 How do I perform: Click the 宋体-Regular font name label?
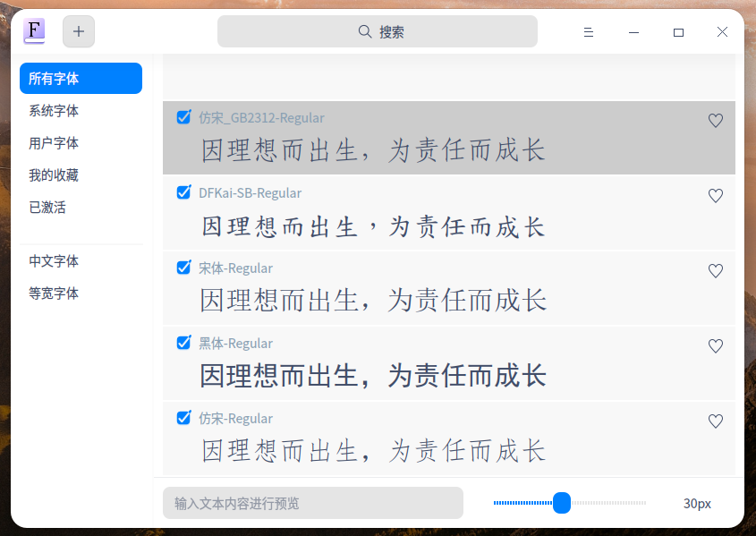click(236, 268)
